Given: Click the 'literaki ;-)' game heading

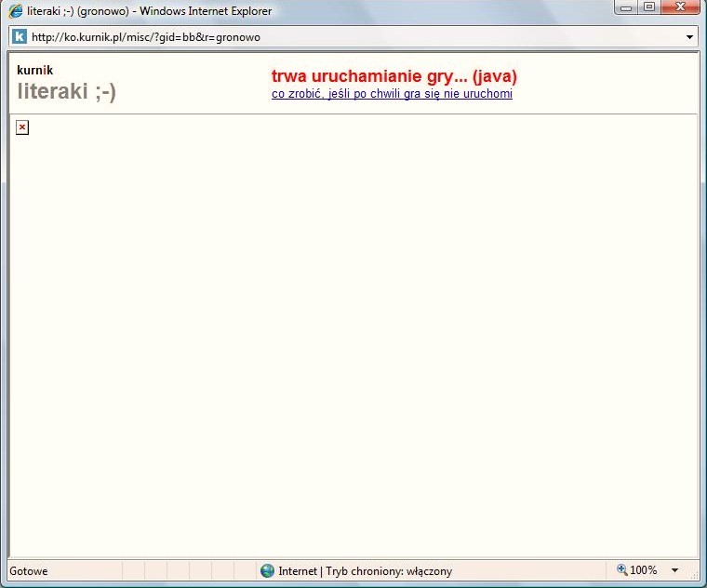Looking at the screenshot, I should [x=67, y=91].
